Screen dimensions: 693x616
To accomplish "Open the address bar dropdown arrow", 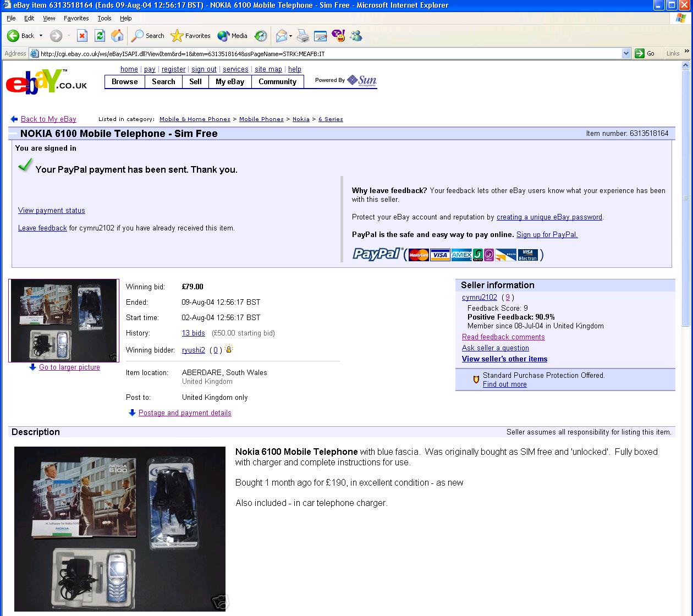I will (x=626, y=53).
